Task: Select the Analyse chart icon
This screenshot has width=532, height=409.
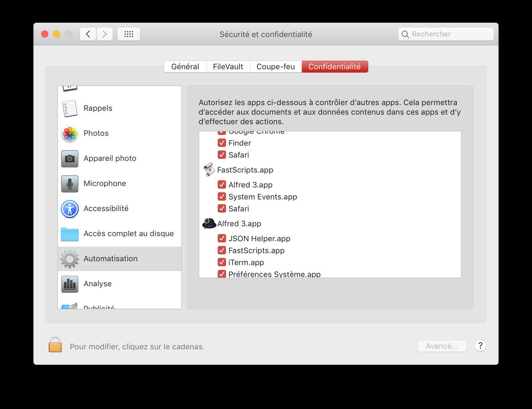Action: [70, 284]
